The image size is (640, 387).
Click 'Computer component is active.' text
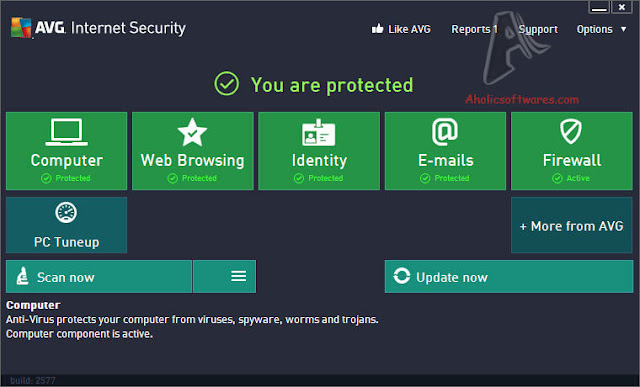click(79, 334)
